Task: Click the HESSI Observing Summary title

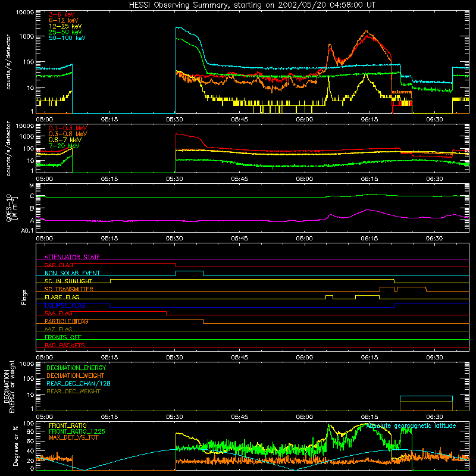Action: [x=252, y=5]
